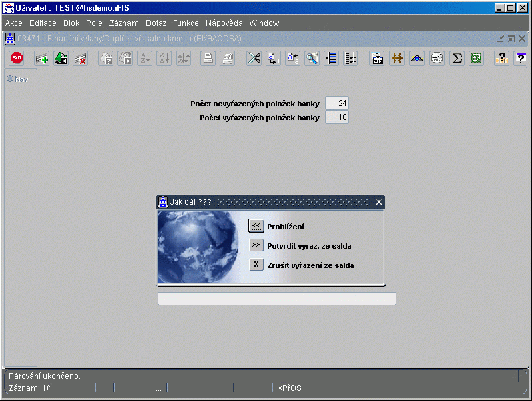
Task: Click the paste text icon
Action: (x=293, y=58)
